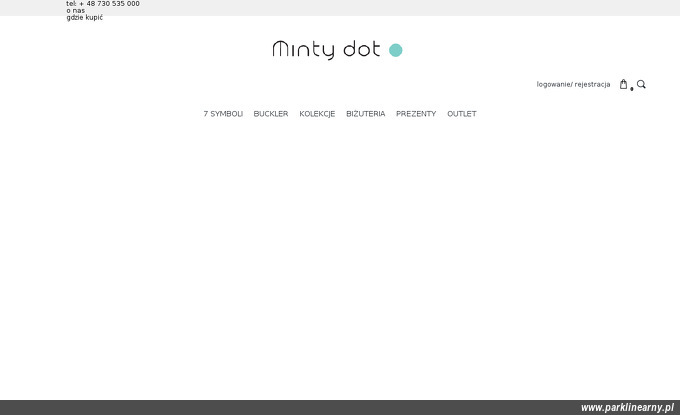Click the Minty dot logo
Viewport: 680px width, 415px height.
click(x=337, y=50)
